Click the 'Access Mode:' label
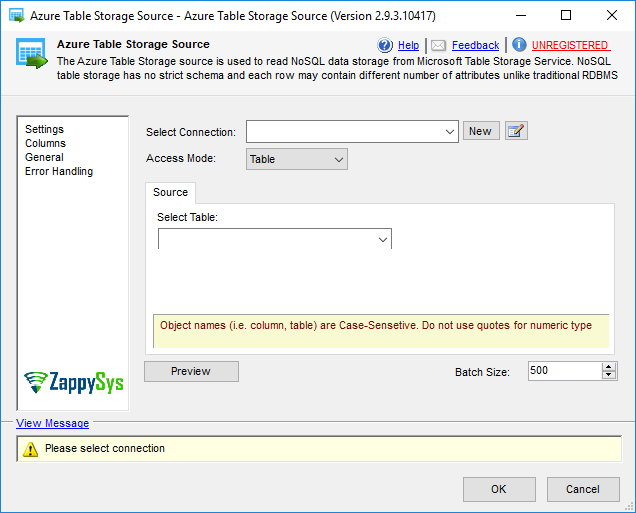The height and width of the screenshot is (513, 636). pyautogui.click(x=181, y=158)
